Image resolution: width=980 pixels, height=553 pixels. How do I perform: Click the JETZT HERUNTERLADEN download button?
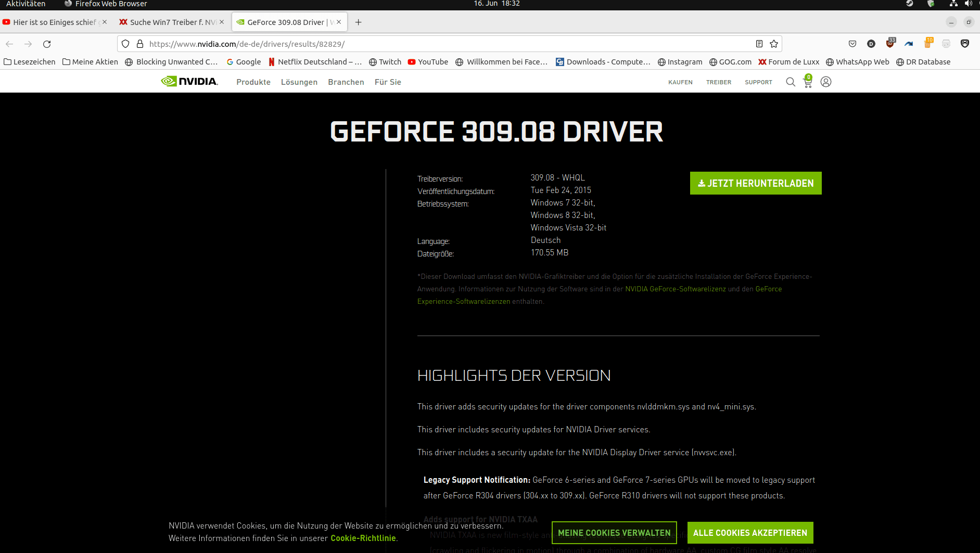756,183
